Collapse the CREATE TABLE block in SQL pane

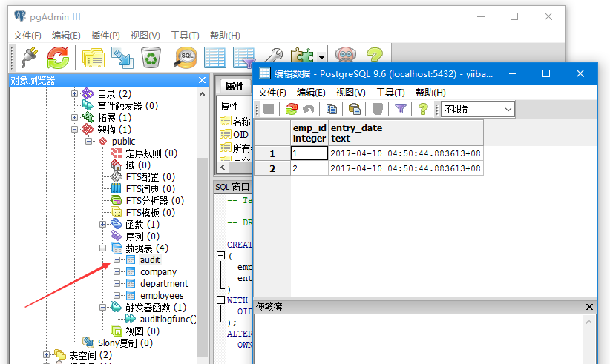220,256
